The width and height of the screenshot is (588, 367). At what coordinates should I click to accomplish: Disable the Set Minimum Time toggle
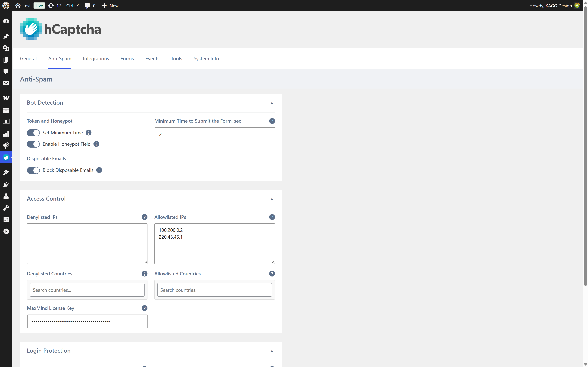point(33,133)
